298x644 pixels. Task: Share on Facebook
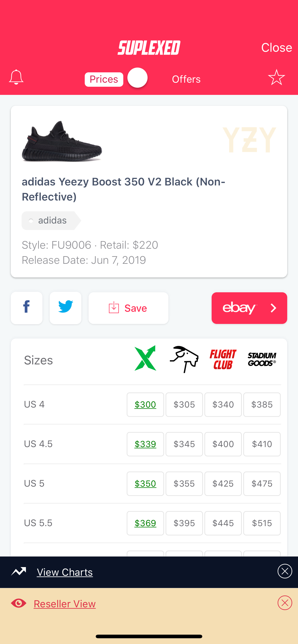tap(27, 308)
